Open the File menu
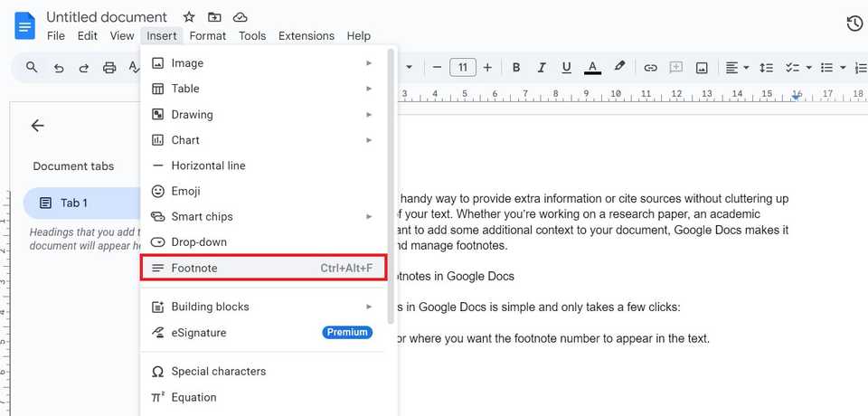This screenshot has height=416, width=868. (x=56, y=36)
